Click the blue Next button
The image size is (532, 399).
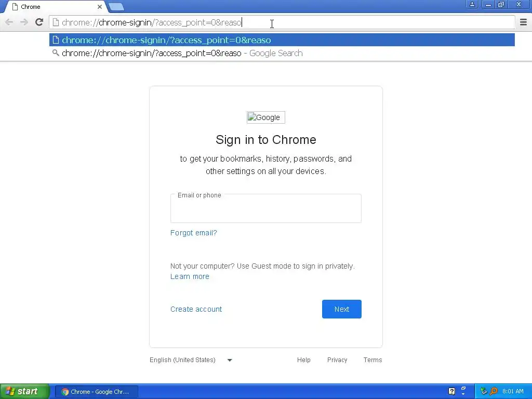342,309
